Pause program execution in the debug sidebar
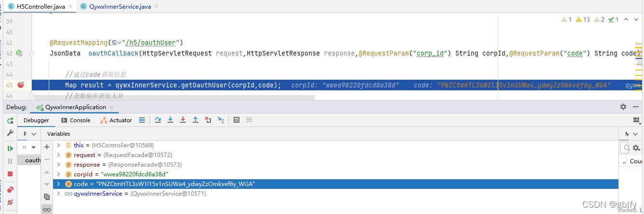This screenshot has height=214, width=644. (10, 161)
